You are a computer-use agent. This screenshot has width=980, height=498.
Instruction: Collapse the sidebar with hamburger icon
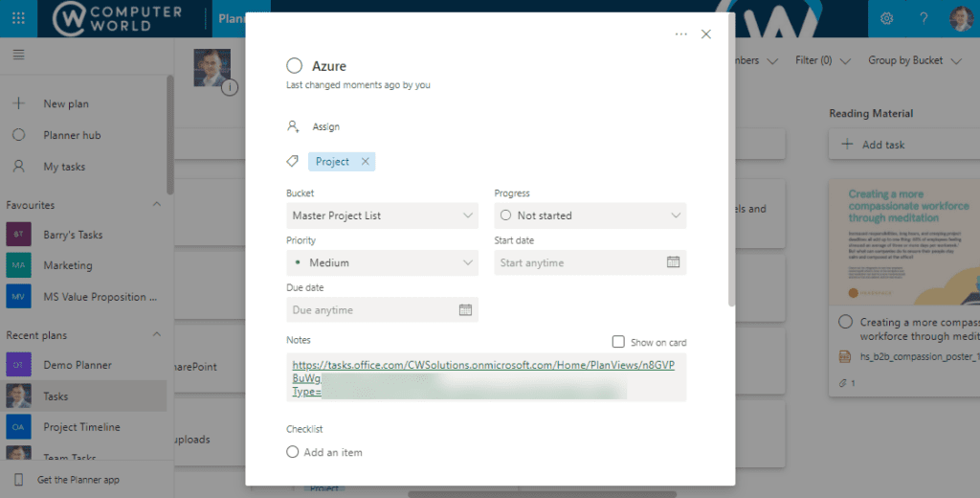[x=19, y=55]
